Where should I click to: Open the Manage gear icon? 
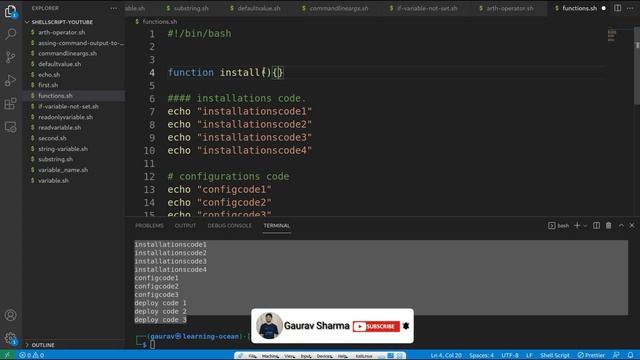pos(11,338)
